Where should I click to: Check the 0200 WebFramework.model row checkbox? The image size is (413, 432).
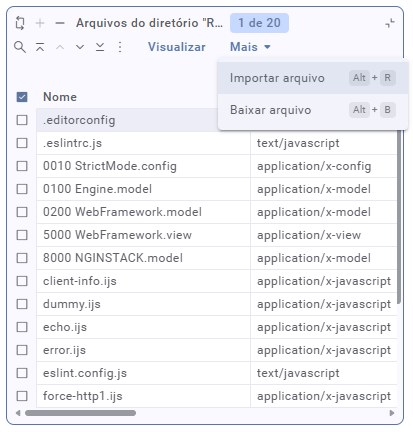tap(22, 212)
